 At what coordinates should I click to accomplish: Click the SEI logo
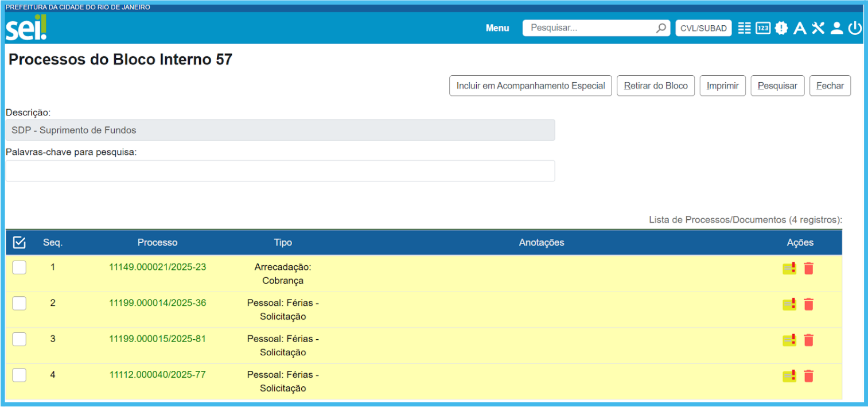click(26, 28)
